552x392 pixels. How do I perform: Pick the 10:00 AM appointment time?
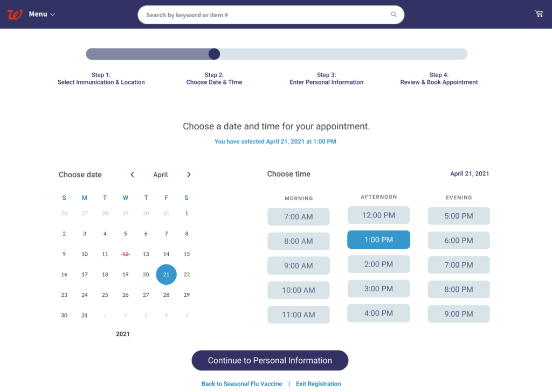[299, 290]
